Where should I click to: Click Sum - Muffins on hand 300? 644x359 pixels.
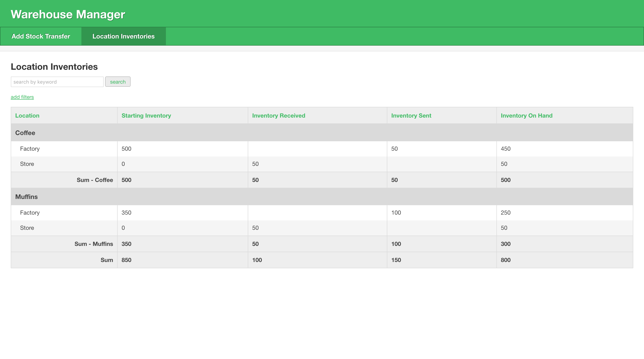[506, 244]
